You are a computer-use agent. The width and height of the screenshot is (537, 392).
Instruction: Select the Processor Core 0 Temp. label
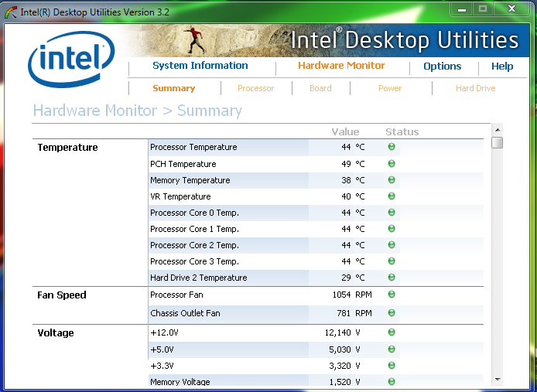click(x=194, y=213)
